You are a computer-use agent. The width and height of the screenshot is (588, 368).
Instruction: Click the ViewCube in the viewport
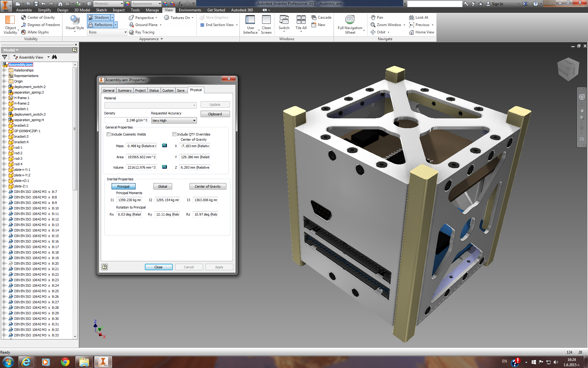pyautogui.click(x=568, y=69)
